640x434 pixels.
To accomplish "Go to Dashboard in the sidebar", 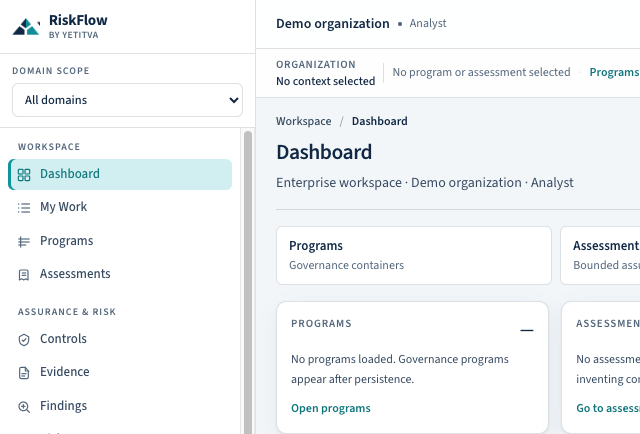I will pos(120,174).
